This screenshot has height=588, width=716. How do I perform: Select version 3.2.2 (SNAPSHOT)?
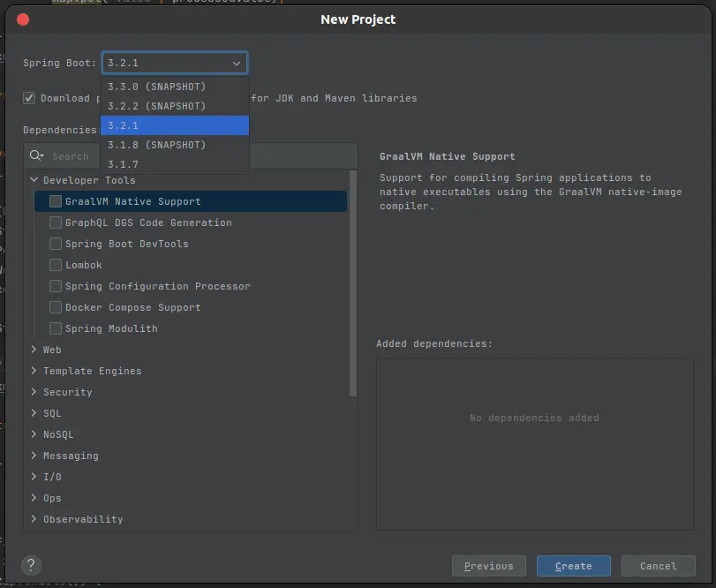pos(175,106)
